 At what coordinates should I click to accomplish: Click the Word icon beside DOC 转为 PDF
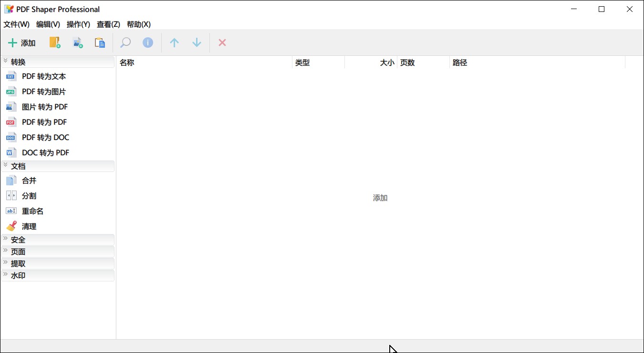11,153
